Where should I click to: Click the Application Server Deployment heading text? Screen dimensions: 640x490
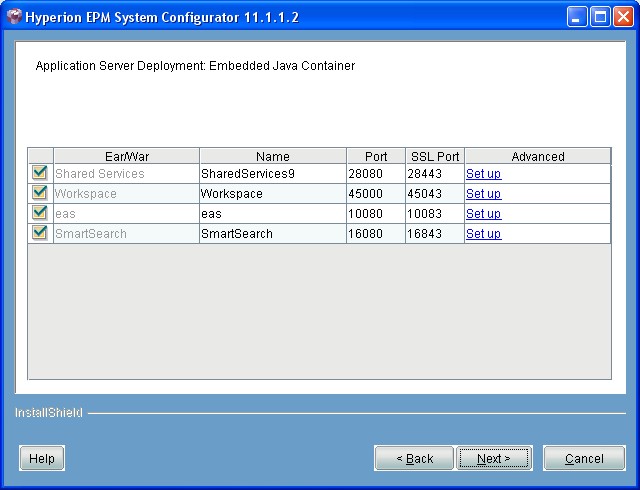[x=195, y=66]
